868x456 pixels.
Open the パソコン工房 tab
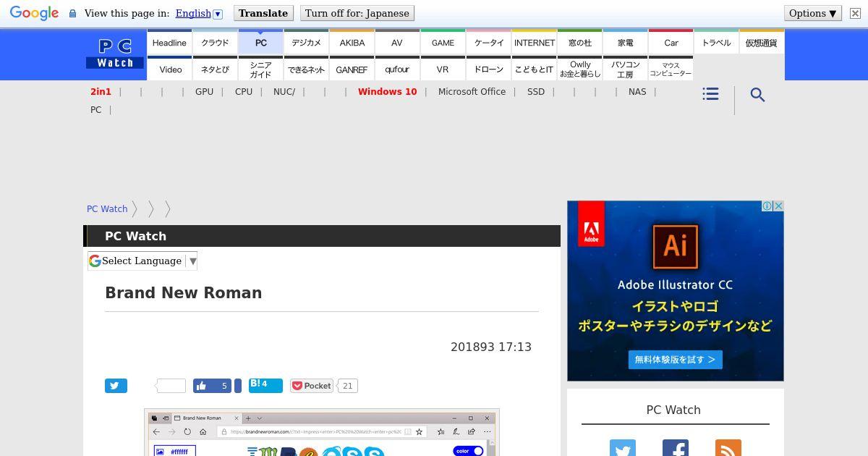click(625, 69)
